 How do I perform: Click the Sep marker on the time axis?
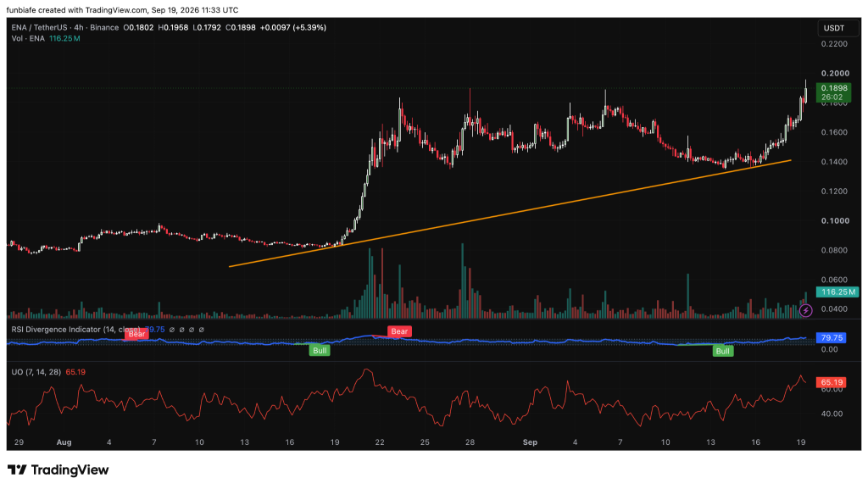click(x=530, y=442)
